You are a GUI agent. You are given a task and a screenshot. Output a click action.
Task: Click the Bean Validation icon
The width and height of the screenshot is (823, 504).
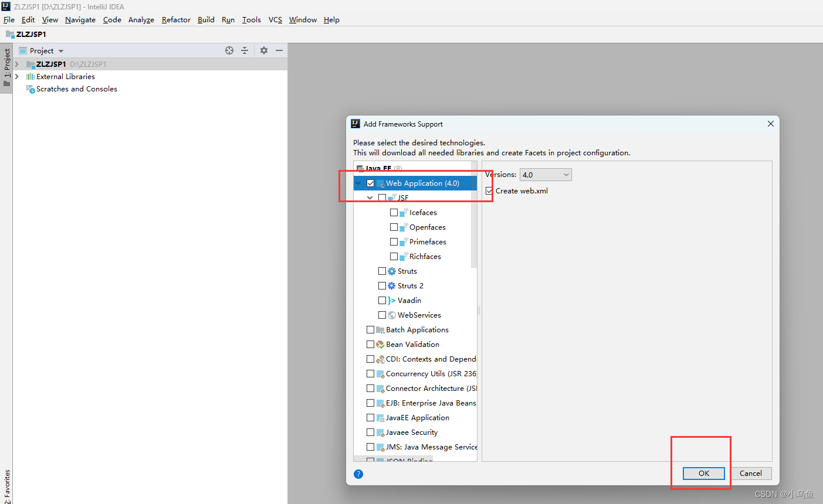(x=380, y=345)
